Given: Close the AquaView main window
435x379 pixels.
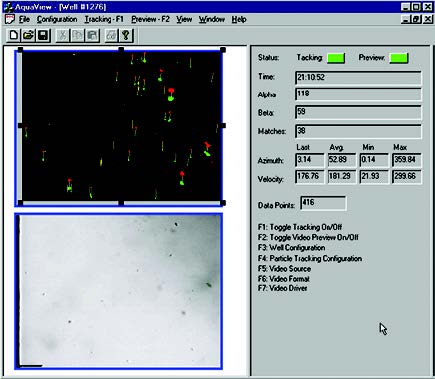Looking at the screenshot, I should pos(427,7).
